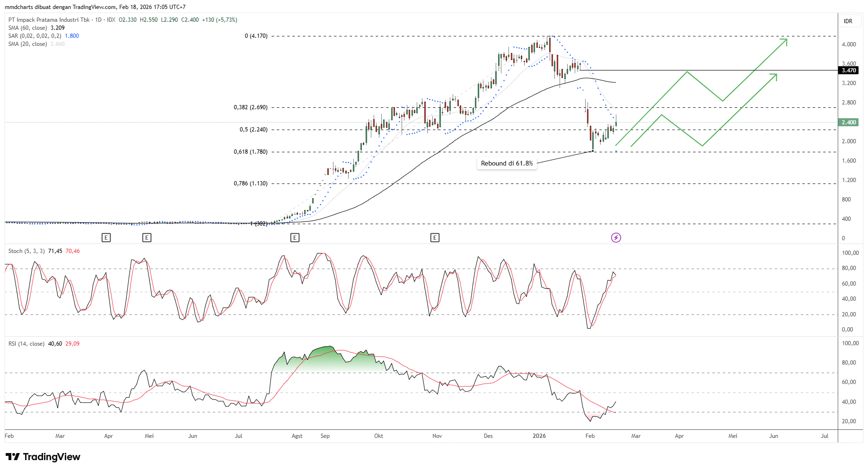Click the Rebound di 61.8% callout
This screenshot has width=868, height=471.
click(x=507, y=163)
